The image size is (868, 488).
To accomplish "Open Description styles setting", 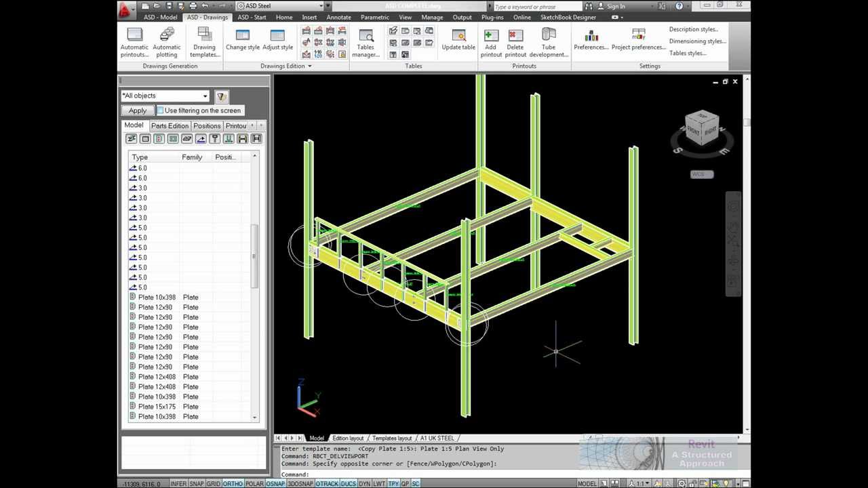I will pyautogui.click(x=693, y=29).
